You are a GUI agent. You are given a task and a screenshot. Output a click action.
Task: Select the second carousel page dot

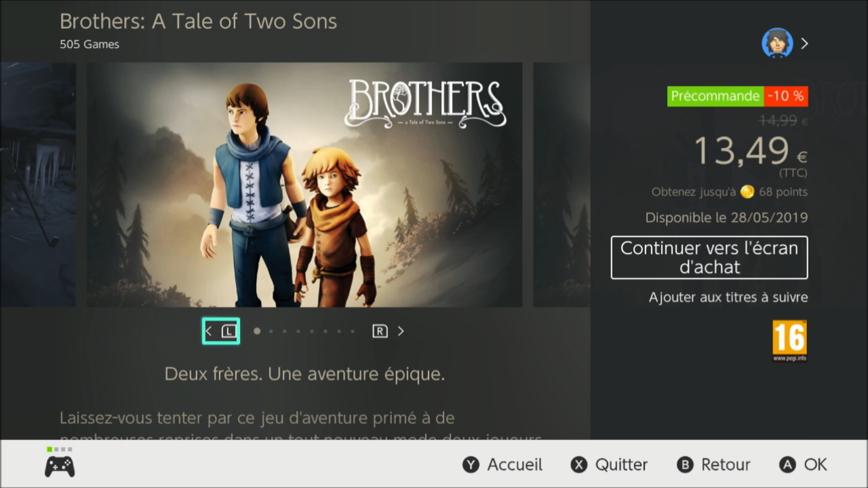(x=271, y=331)
